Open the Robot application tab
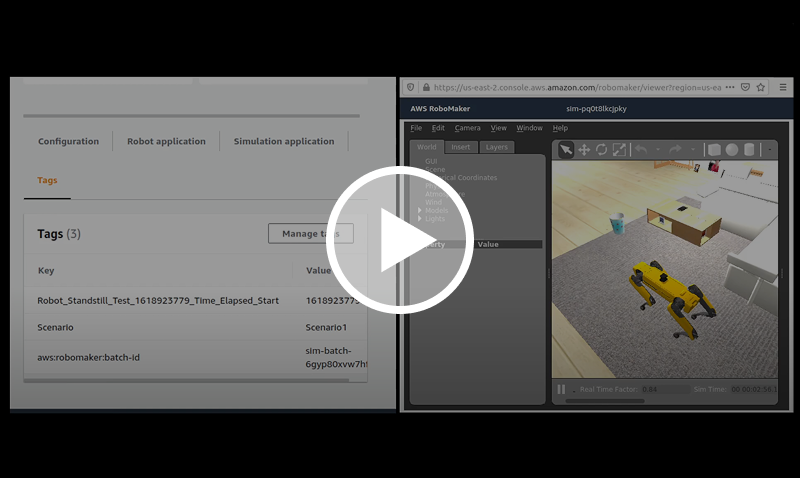This screenshot has height=478, width=800. pos(166,141)
